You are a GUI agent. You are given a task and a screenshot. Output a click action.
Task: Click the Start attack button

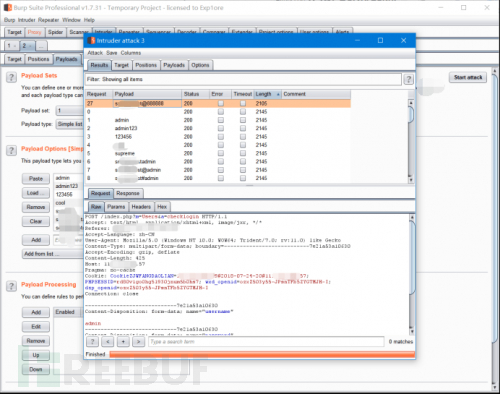pyautogui.click(x=468, y=77)
